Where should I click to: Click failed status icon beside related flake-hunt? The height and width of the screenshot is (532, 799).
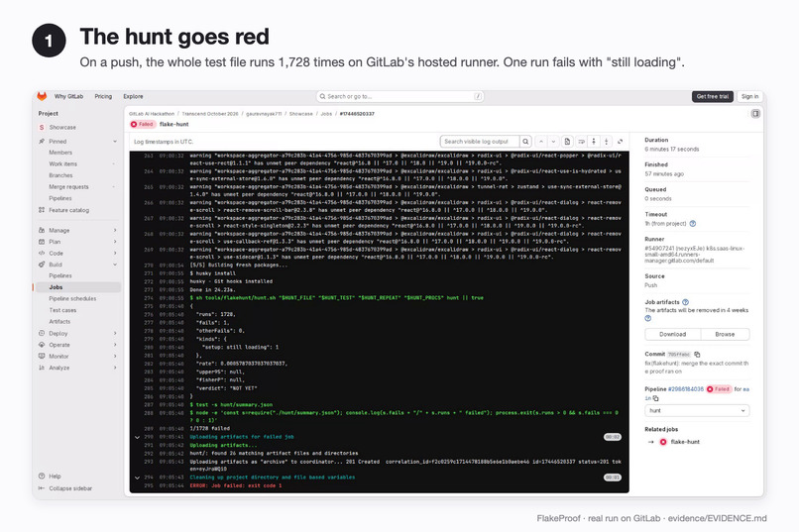[x=663, y=442]
